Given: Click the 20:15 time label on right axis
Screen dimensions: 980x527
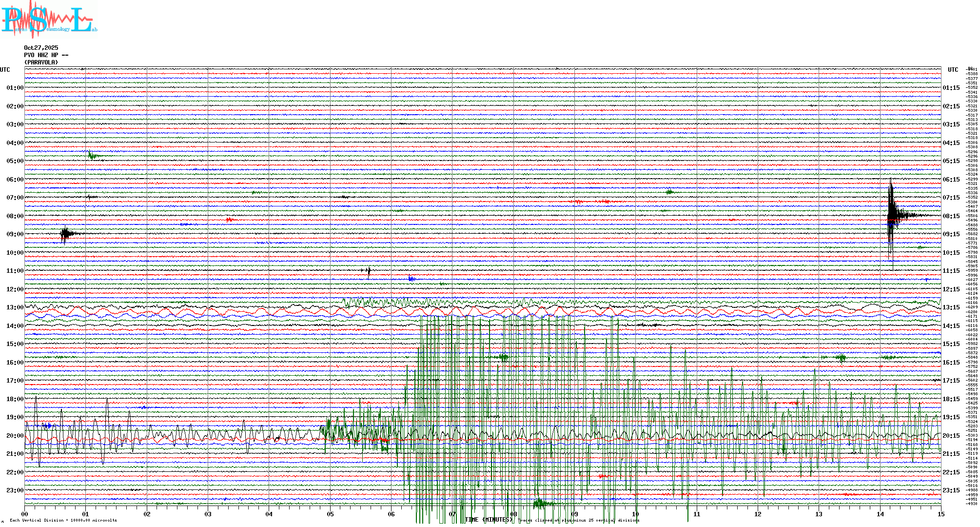Looking at the screenshot, I should click(951, 436).
